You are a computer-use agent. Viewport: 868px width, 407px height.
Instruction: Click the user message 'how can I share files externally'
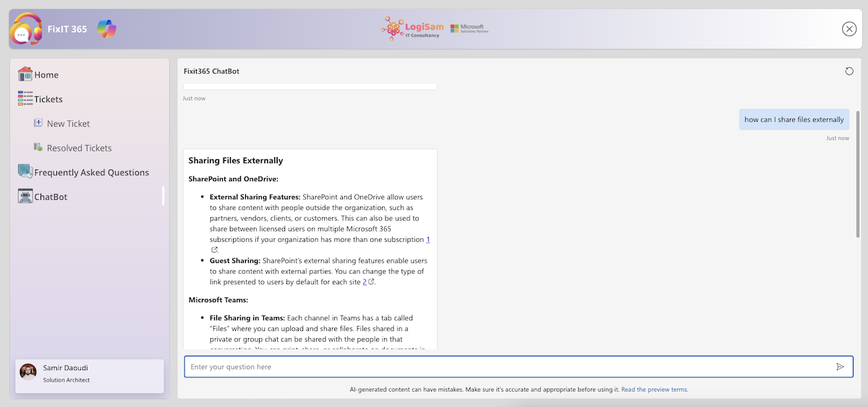794,119
